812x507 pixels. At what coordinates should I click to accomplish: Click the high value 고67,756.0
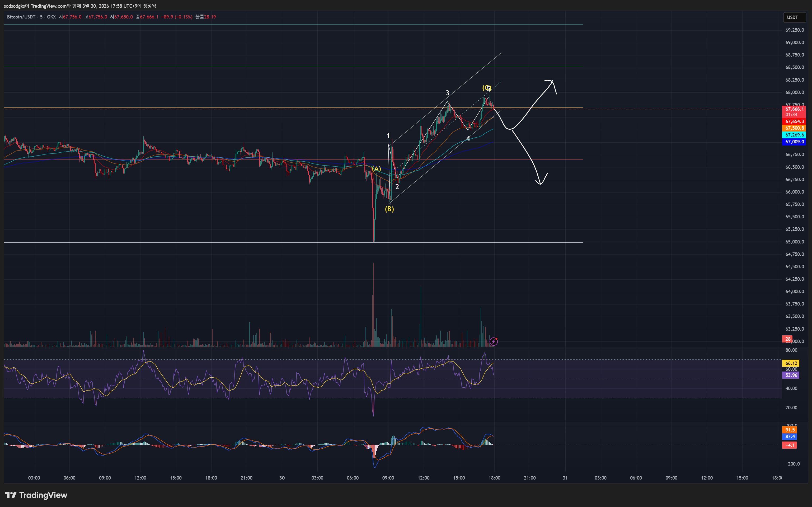[96, 17]
